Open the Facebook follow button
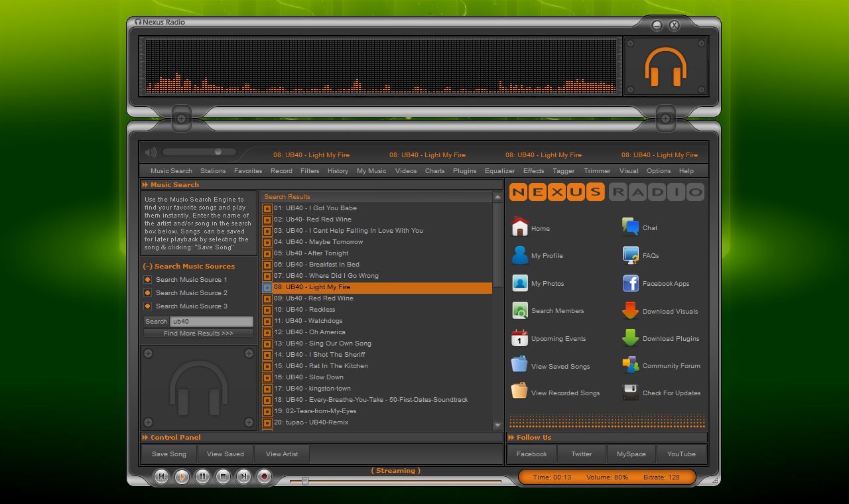 click(532, 454)
